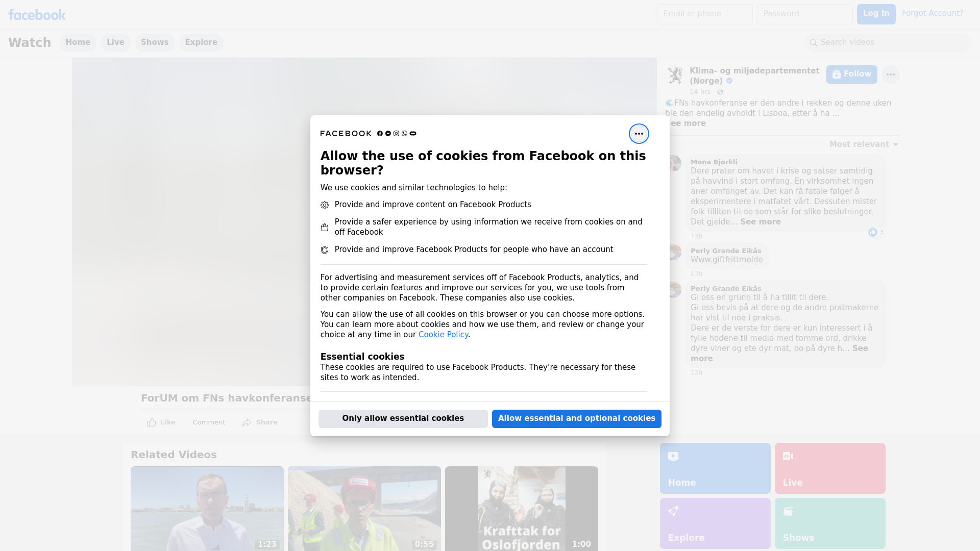
Task: Click Mona Bjørkli's profile picture
Action: point(674,163)
